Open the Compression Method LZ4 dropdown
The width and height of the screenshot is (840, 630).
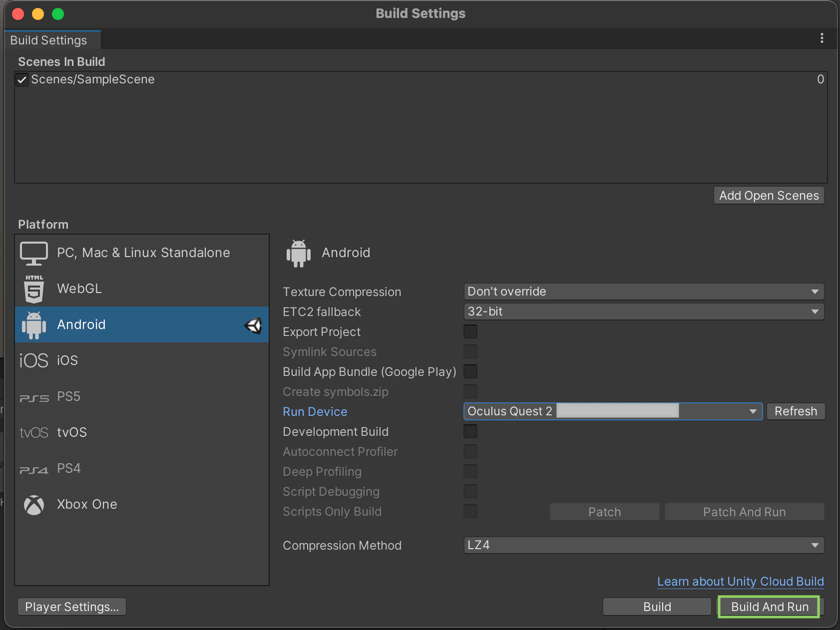point(644,545)
